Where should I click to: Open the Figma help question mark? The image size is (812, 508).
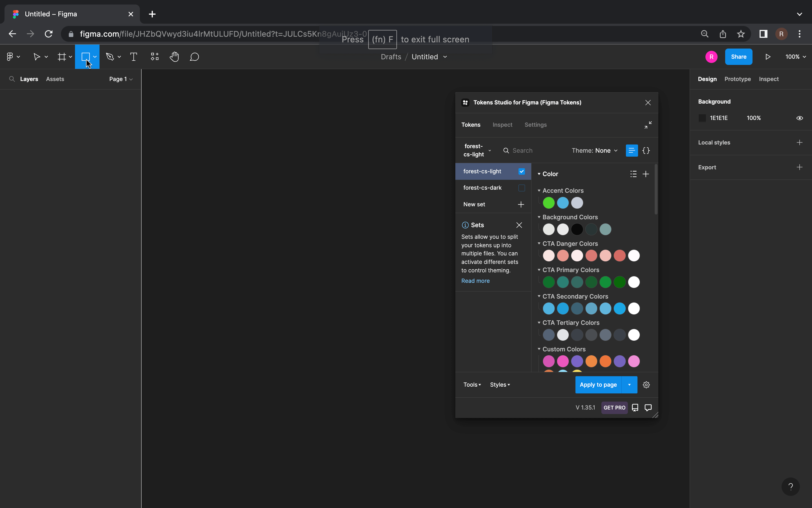point(791,487)
